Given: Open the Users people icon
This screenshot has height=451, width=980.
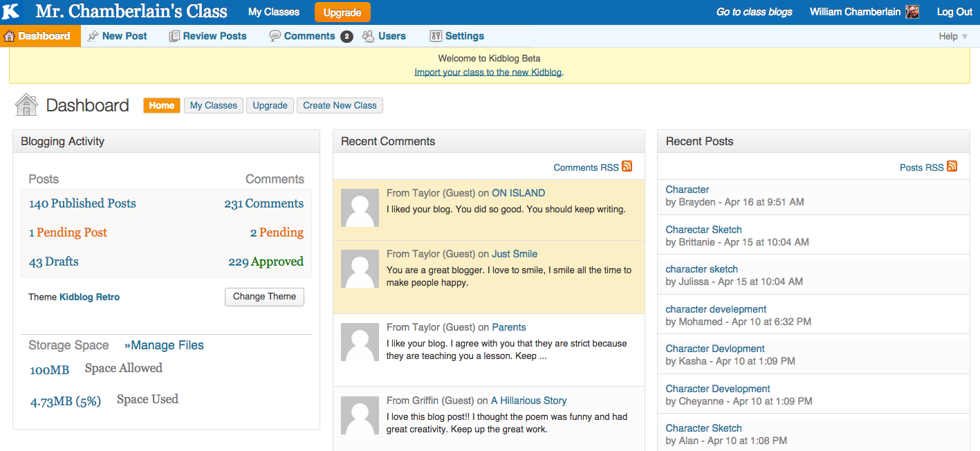Looking at the screenshot, I should point(367,35).
